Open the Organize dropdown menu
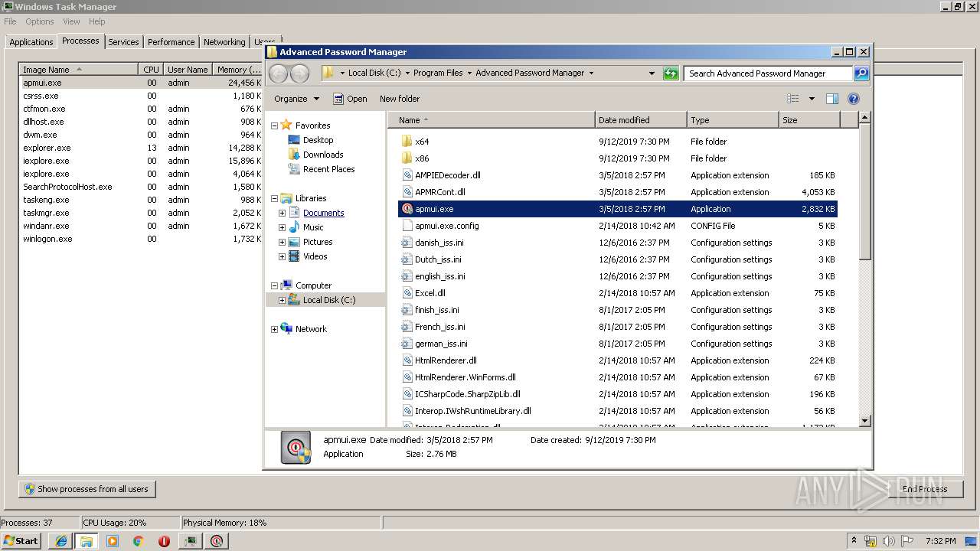The image size is (980, 551). (297, 99)
